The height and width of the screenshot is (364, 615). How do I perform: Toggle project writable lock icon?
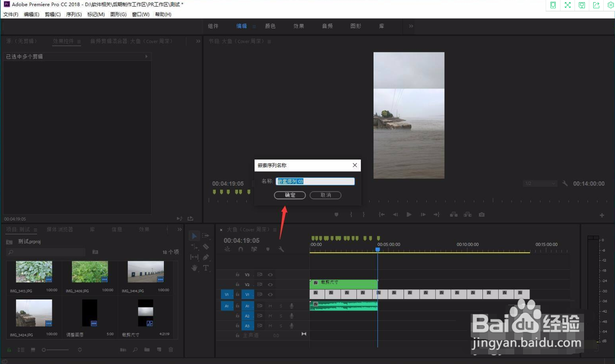[x=9, y=350]
